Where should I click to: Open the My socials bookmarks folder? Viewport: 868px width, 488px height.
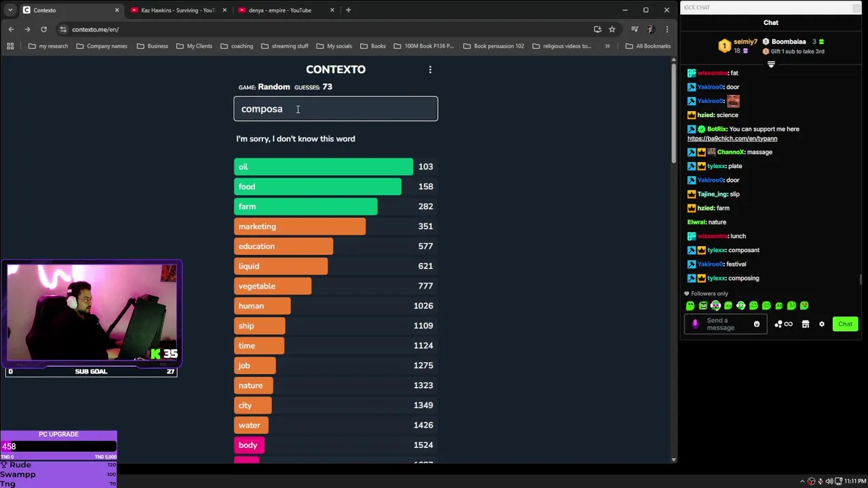(x=334, y=46)
